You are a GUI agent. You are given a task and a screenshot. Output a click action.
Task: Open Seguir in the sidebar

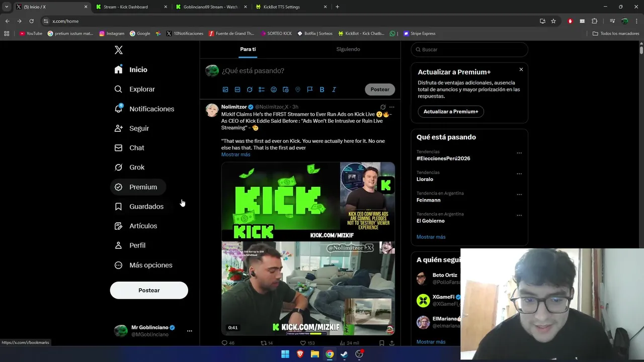click(131, 128)
